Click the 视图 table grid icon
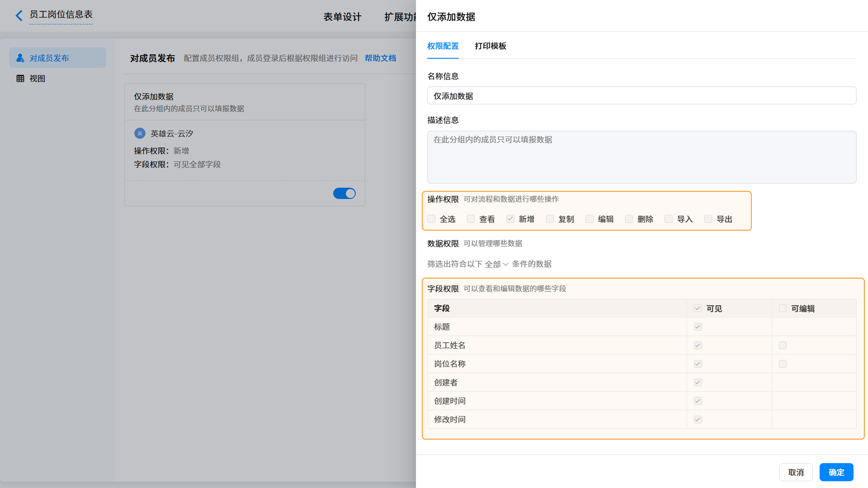This screenshot has width=868, height=488. [20, 78]
